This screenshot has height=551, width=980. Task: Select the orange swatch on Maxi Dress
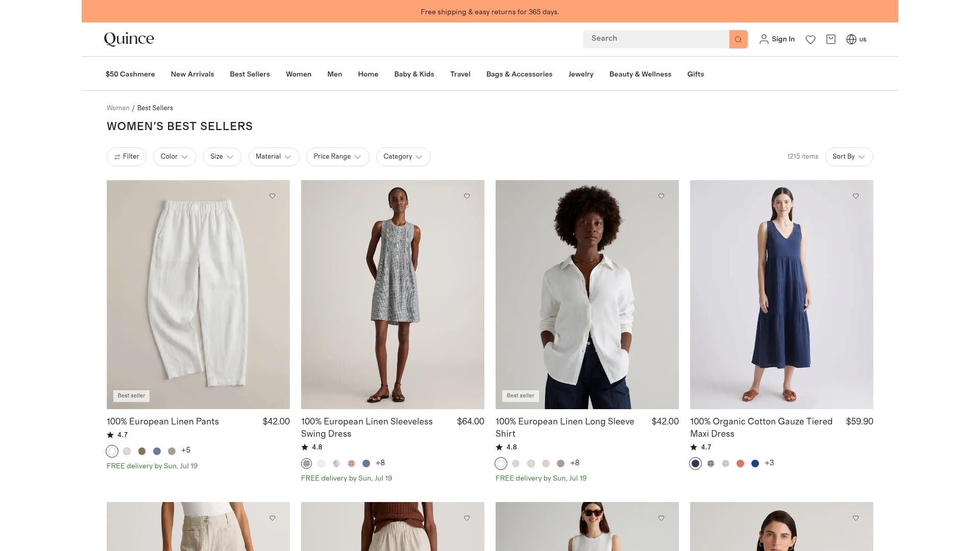740,463
